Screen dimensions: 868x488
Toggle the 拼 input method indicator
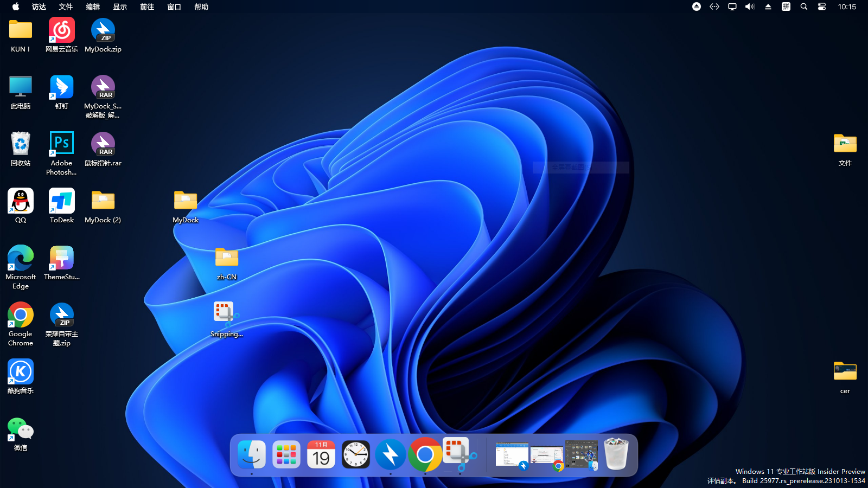point(786,7)
